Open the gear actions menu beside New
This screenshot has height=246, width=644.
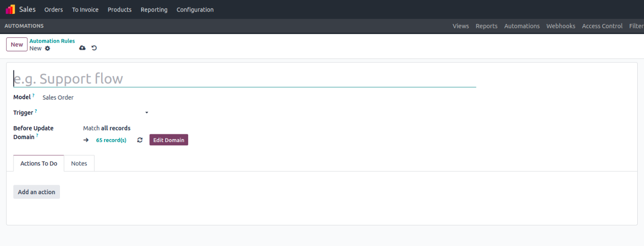coord(48,48)
